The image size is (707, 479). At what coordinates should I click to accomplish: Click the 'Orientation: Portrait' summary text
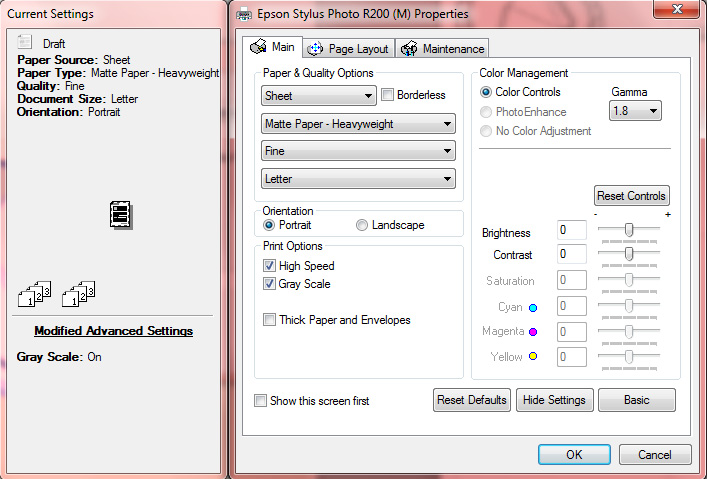(x=69, y=112)
